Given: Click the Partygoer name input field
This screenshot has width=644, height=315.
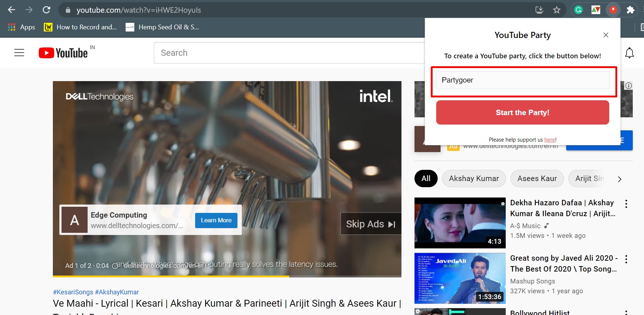Looking at the screenshot, I should point(522,80).
